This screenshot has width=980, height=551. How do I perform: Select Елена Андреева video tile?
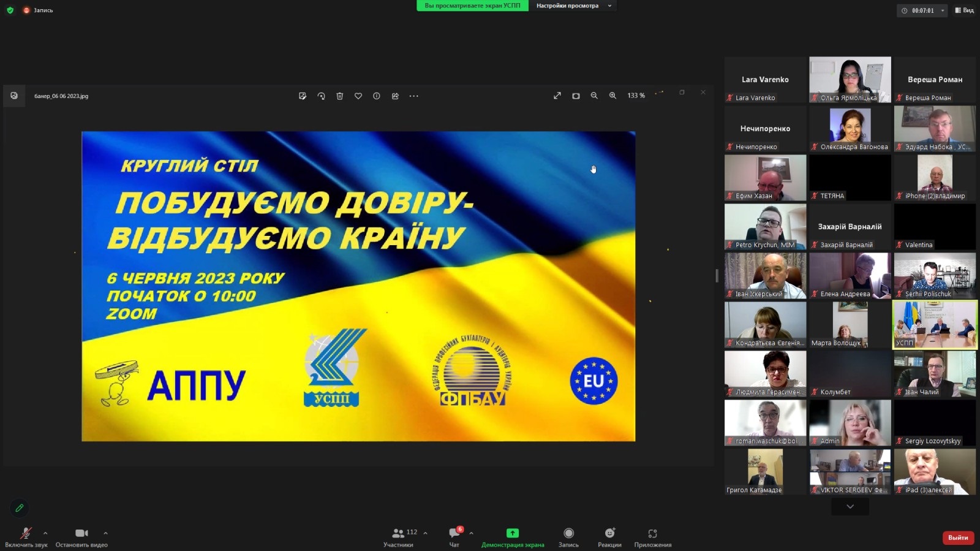pos(850,276)
